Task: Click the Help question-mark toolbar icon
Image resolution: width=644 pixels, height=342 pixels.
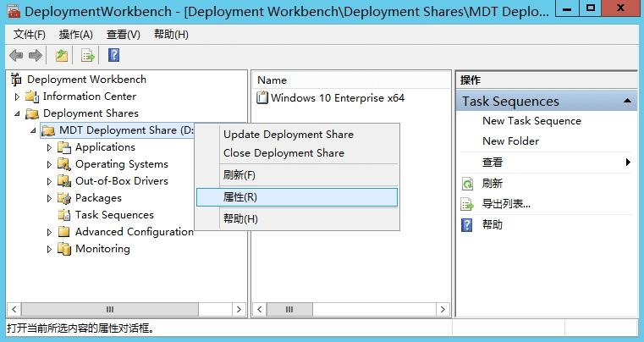Action: pyautogui.click(x=113, y=56)
